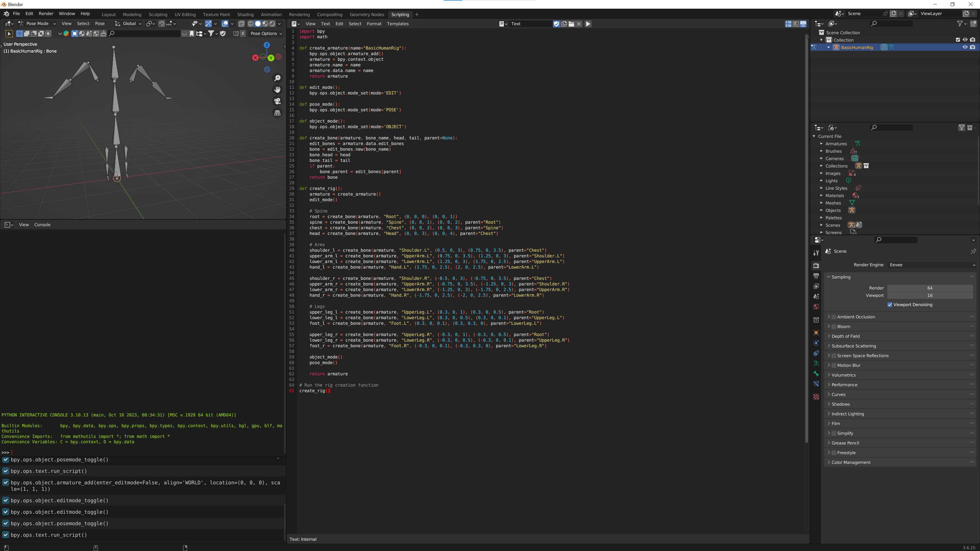980x551 pixels.
Task: Open the Pose Options popover
Action: [266, 33]
